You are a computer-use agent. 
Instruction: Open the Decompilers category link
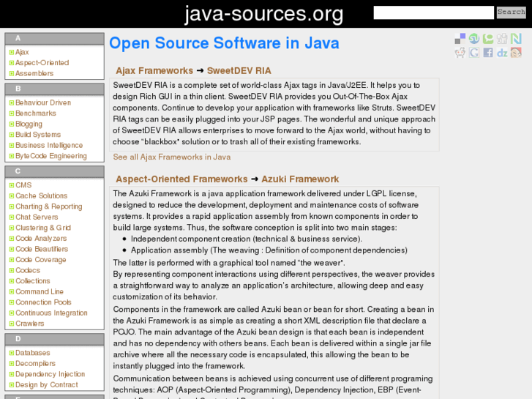coord(35,363)
